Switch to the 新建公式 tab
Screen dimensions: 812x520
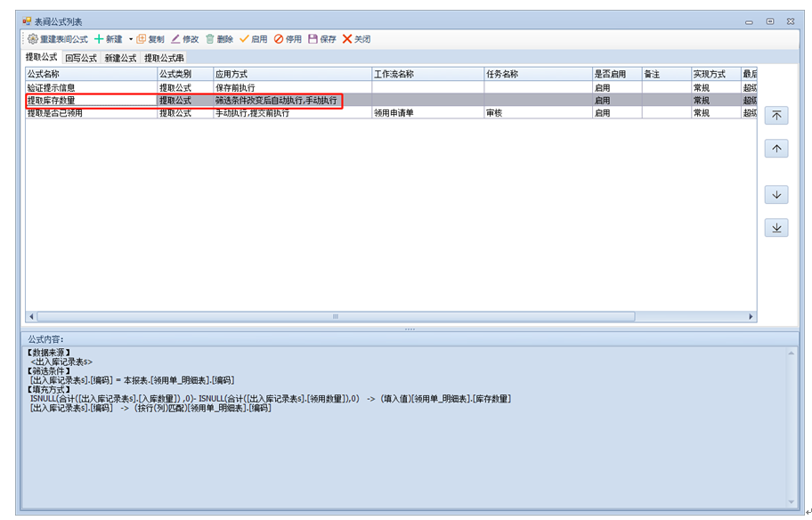[120, 58]
